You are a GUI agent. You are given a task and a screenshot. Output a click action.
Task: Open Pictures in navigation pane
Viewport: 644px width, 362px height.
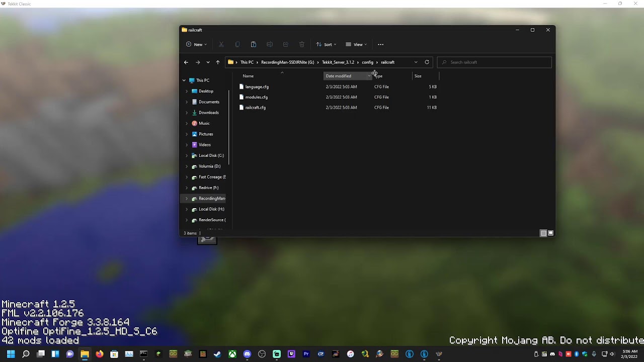point(206,134)
